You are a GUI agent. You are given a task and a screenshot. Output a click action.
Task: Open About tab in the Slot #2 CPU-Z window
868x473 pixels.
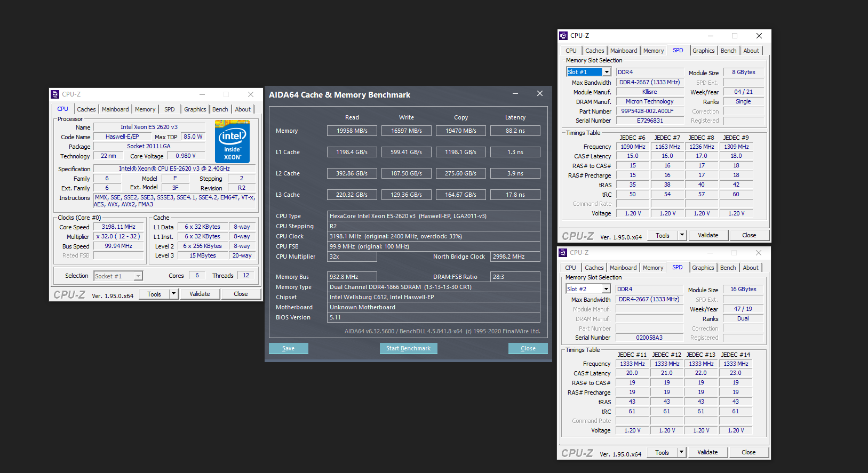coord(751,268)
